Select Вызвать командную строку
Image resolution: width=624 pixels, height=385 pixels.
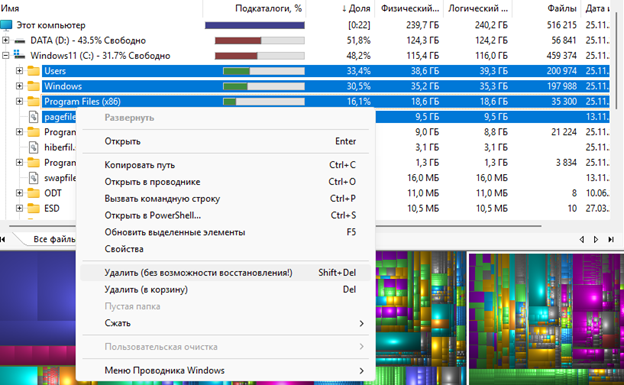pyautogui.click(x=225, y=199)
